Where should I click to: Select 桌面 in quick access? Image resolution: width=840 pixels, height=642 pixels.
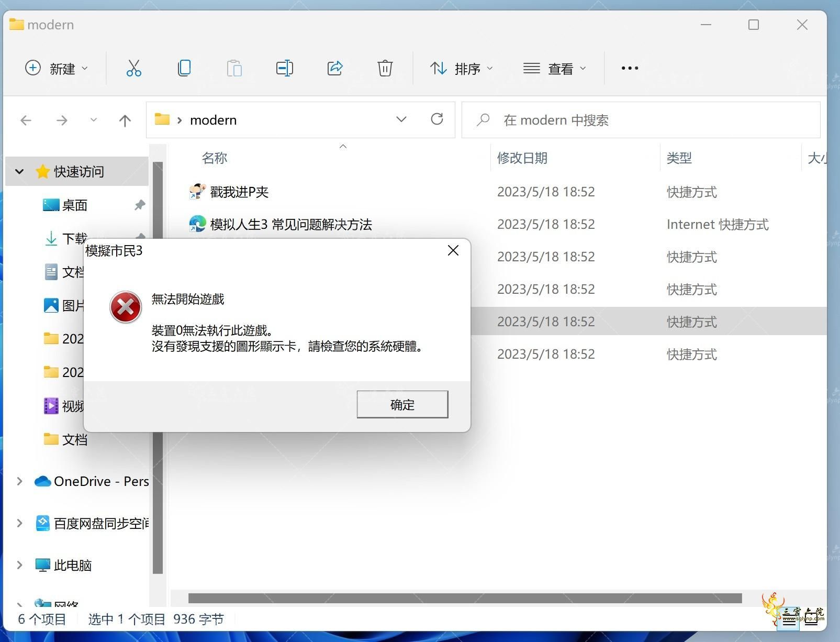(x=75, y=205)
